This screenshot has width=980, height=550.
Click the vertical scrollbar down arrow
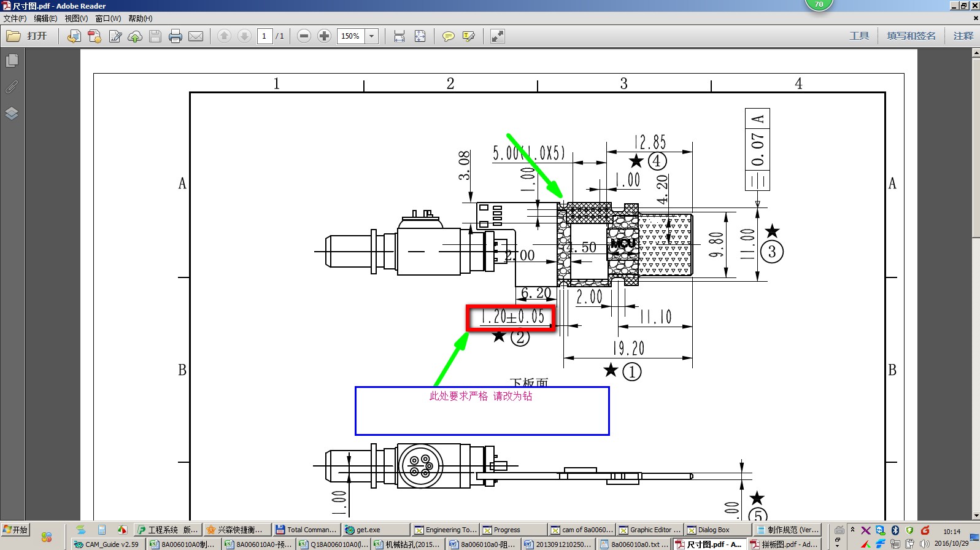(976, 516)
